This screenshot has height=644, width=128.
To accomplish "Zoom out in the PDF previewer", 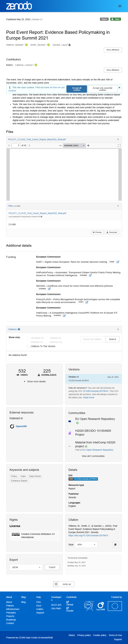I will 60,146.
